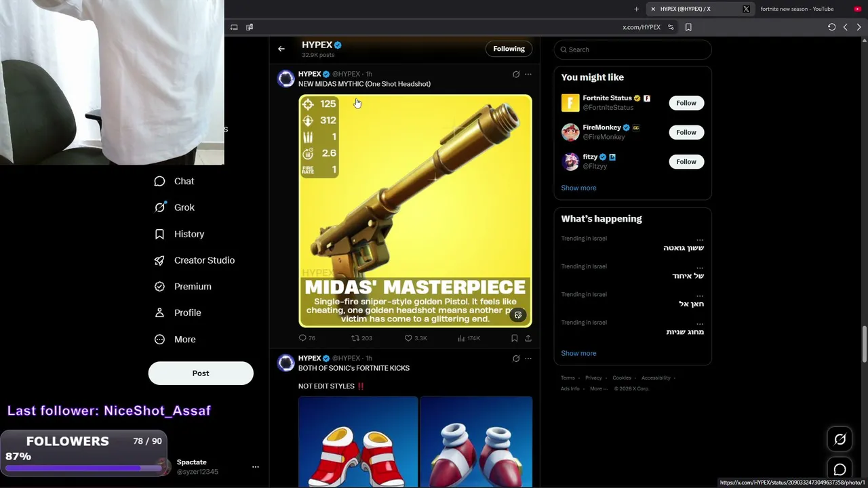Open the three-dot menu on the Sonic kicks post

point(528,358)
